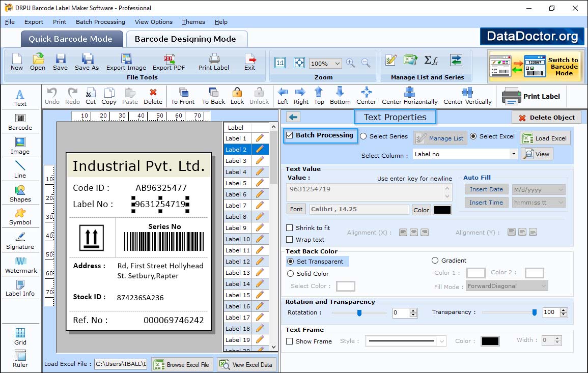This screenshot has width=588, height=373.
Task: Insert a Watermark
Action: (x=21, y=265)
